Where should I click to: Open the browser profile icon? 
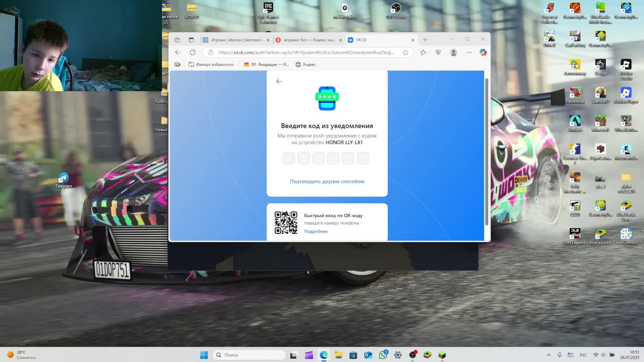(x=453, y=52)
